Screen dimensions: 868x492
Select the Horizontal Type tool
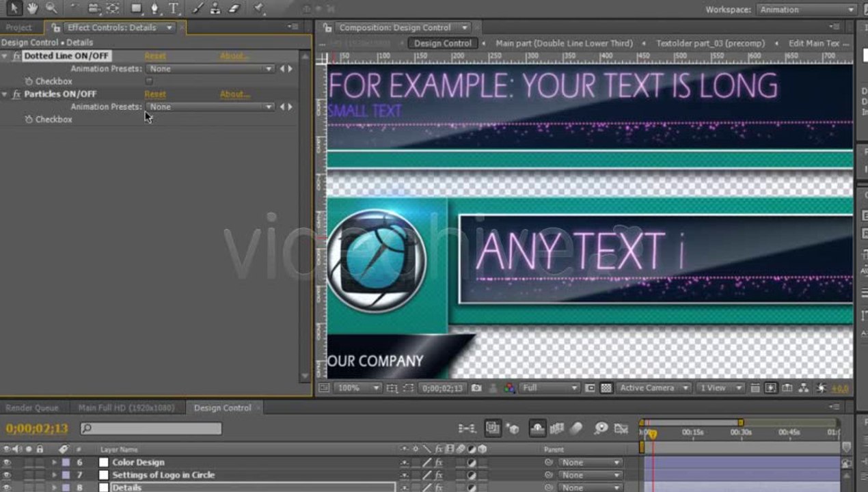[174, 8]
